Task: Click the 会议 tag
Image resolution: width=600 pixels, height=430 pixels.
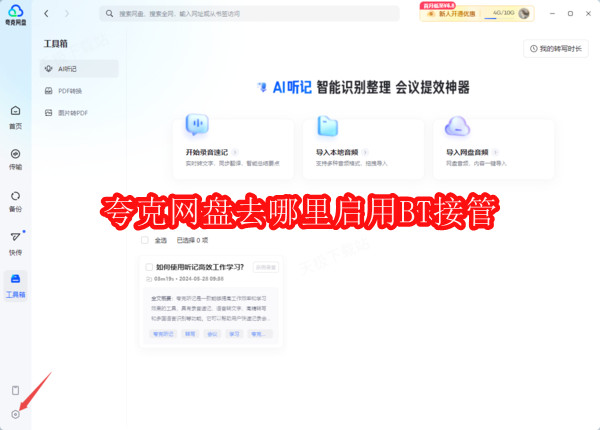Action: [212, 334]
